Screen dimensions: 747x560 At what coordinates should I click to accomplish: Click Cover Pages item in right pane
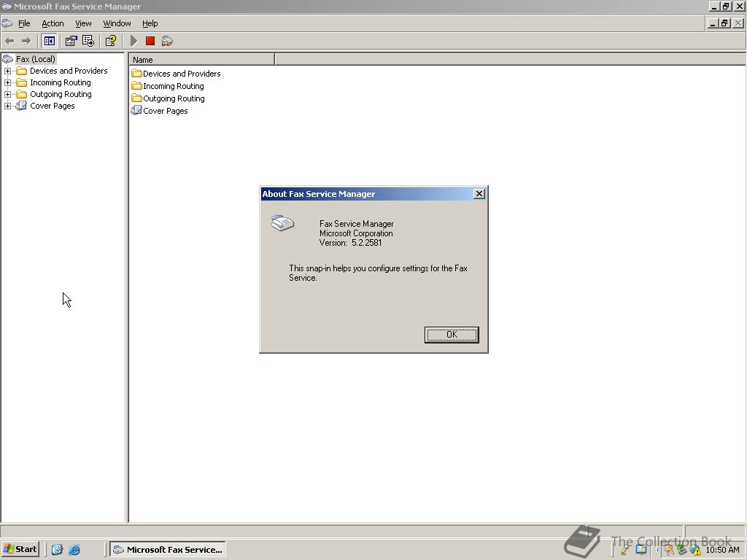coord(160,111)
